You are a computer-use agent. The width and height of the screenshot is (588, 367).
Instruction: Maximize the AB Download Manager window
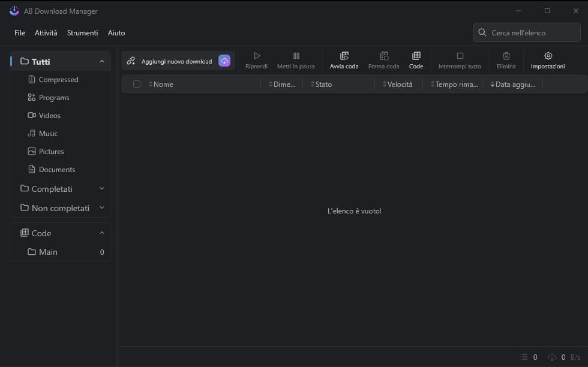pos(547,11)
